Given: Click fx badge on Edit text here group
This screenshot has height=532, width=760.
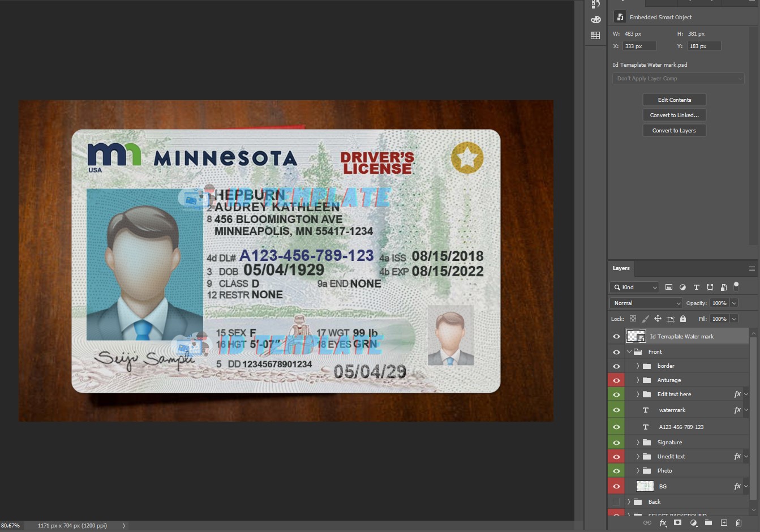Looking at the screenshot, I should (737, 394).
